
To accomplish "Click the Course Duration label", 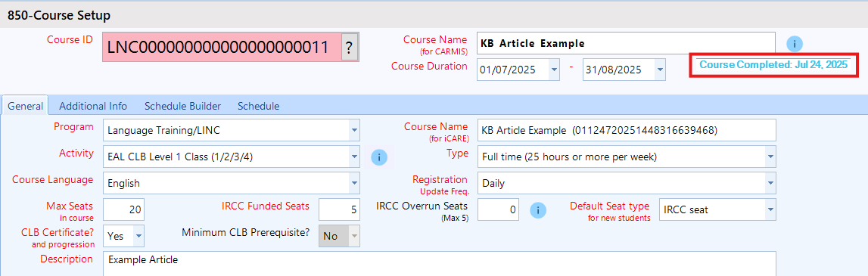I will point(429,66).
